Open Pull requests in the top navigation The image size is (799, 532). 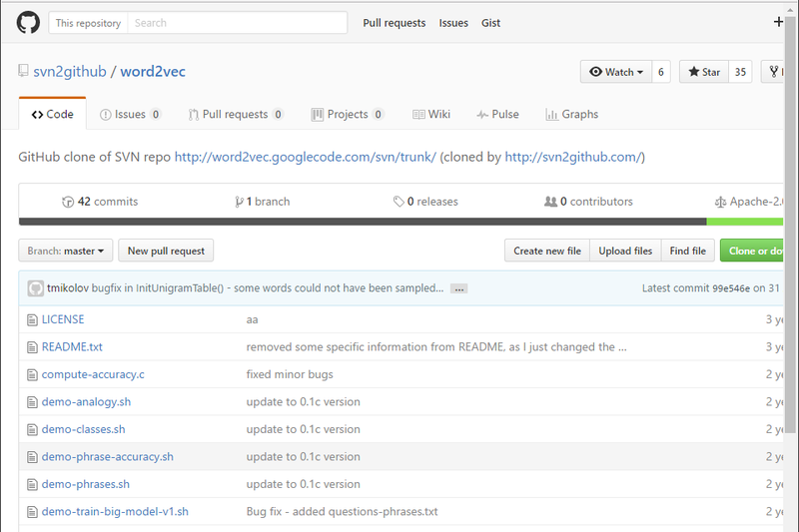click(x=394, y=23)
